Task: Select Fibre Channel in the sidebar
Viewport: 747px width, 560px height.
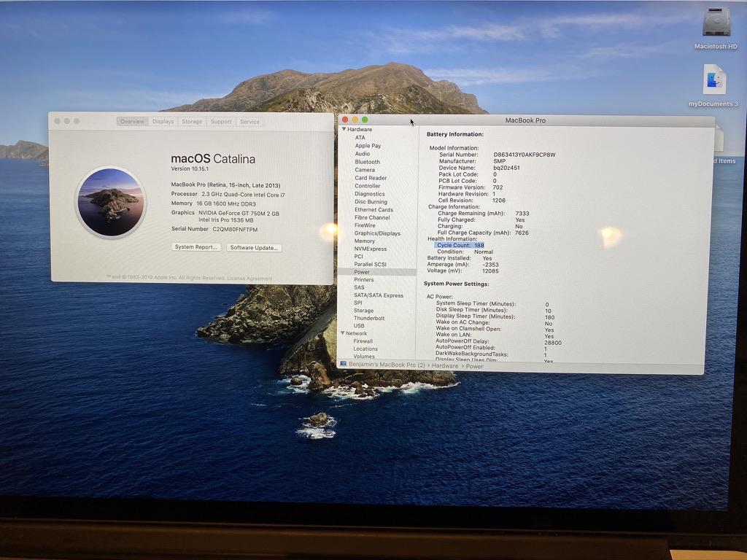Action: [372, 217]
